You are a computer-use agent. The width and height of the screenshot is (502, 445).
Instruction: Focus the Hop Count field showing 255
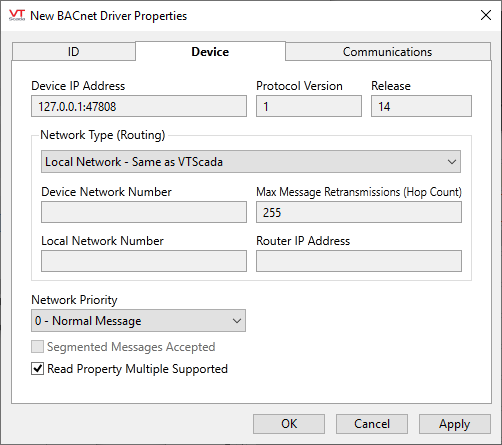[x=359, y=212]
